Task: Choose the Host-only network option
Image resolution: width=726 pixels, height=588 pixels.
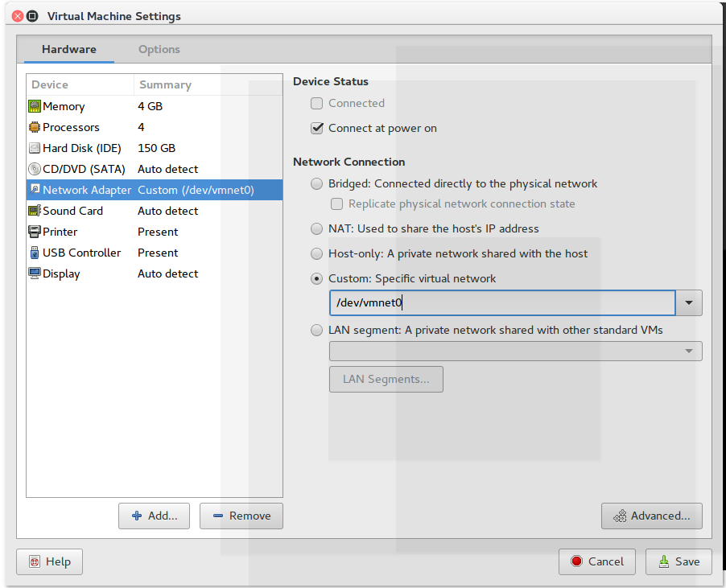Action: [x=316, y=253]
